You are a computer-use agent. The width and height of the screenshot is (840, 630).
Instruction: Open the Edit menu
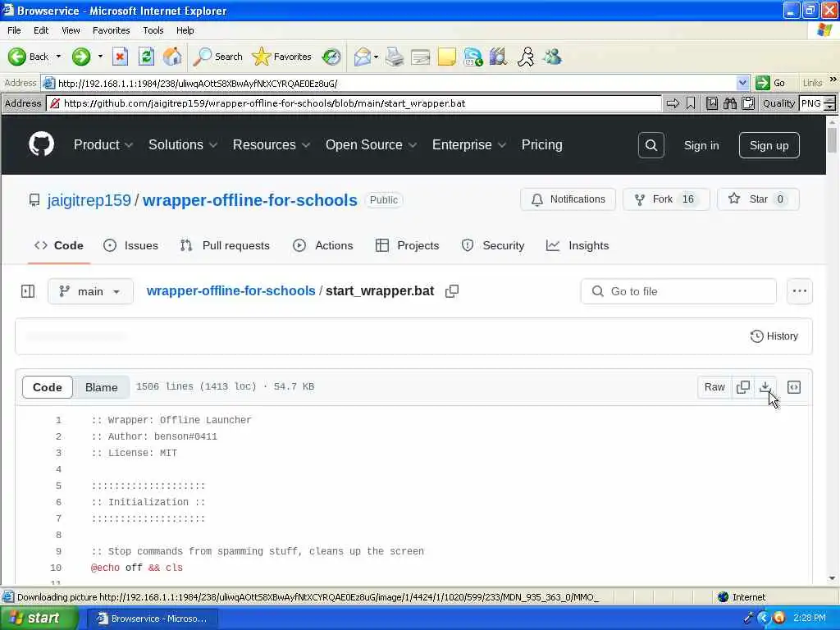point(41,30)
